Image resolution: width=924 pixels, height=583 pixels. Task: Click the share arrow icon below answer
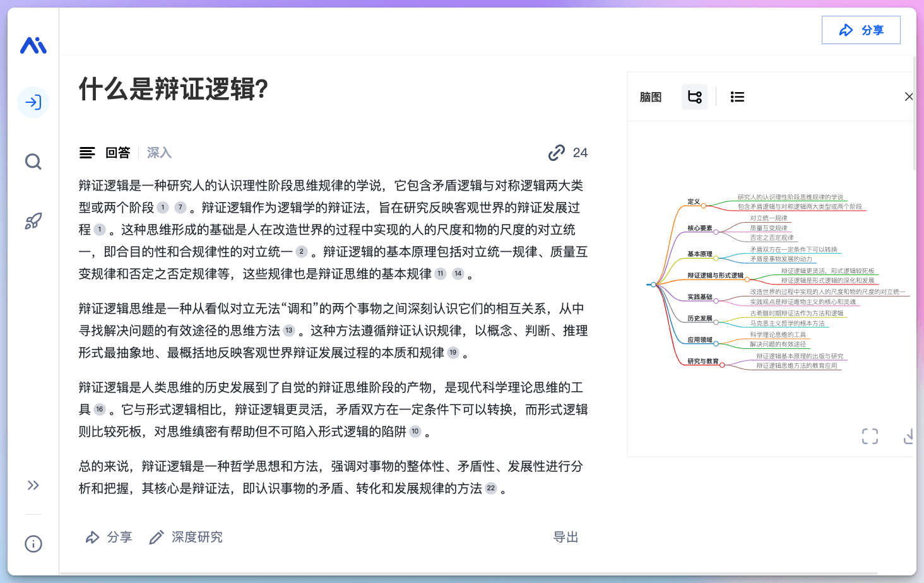click(93, 537)
